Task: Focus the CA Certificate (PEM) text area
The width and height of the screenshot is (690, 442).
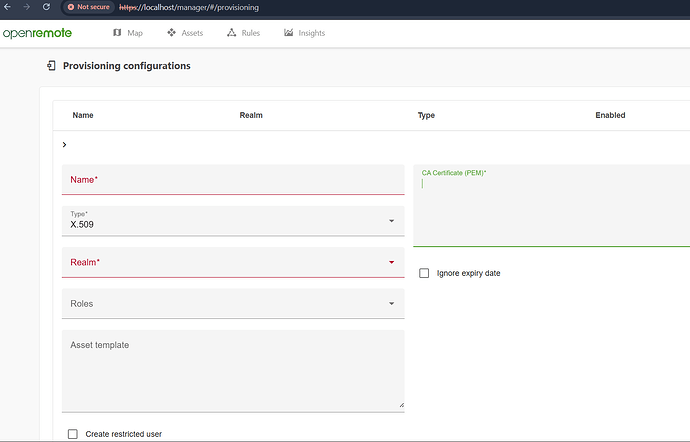Action: (552, 210)
